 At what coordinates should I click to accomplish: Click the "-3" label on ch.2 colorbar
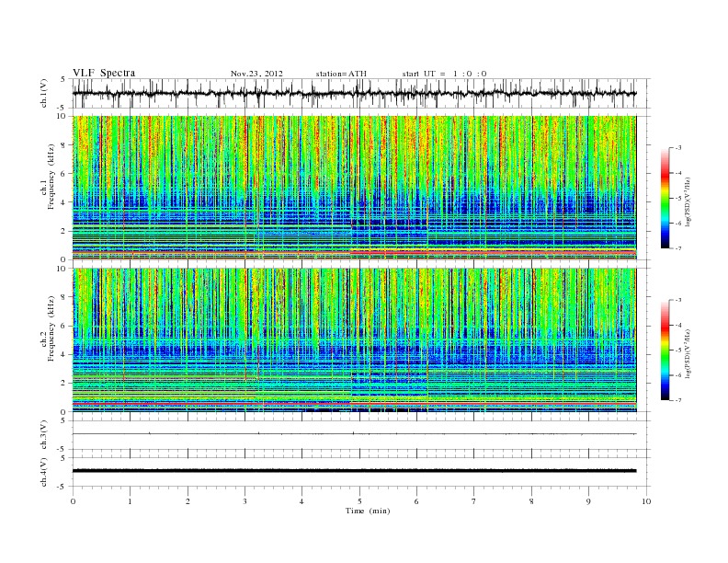678,300
